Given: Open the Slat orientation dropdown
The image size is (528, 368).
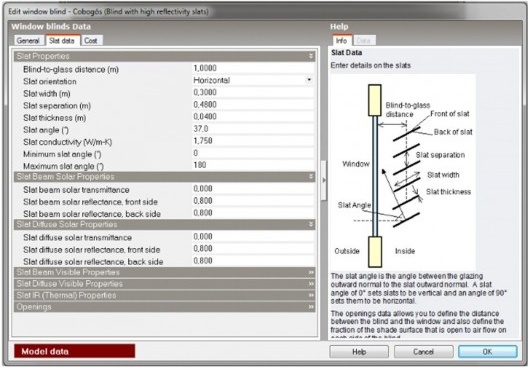Looking at the screenshot, I should click(x=309, y=80).
